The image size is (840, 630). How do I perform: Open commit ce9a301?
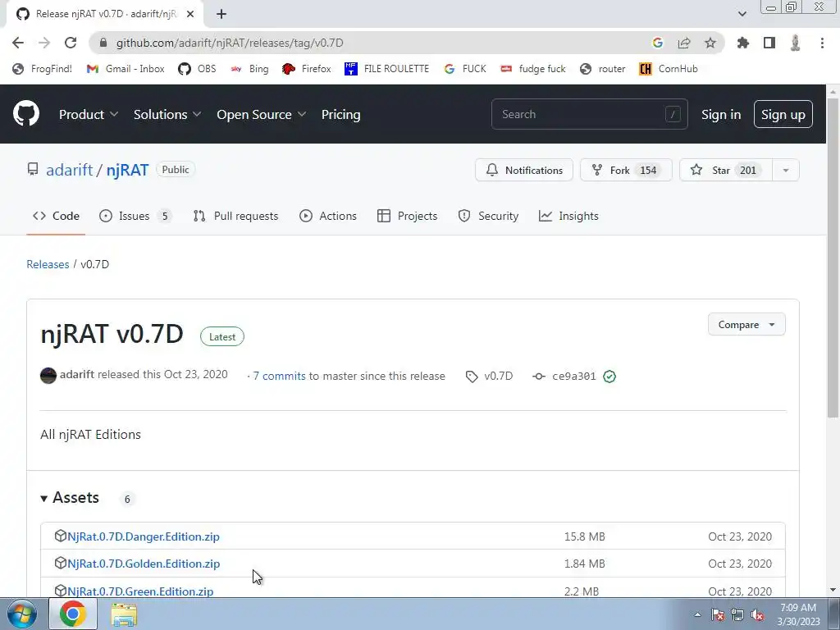click(573, 376)
